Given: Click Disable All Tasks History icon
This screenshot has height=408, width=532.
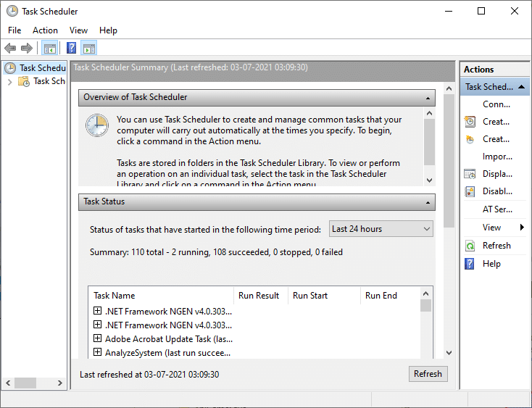Looking at the screenshot, I should coord(470,191).
